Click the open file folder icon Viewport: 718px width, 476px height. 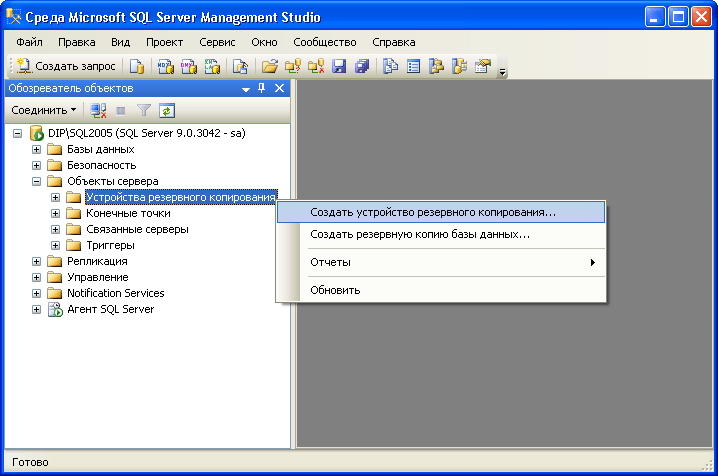(269, 66)
